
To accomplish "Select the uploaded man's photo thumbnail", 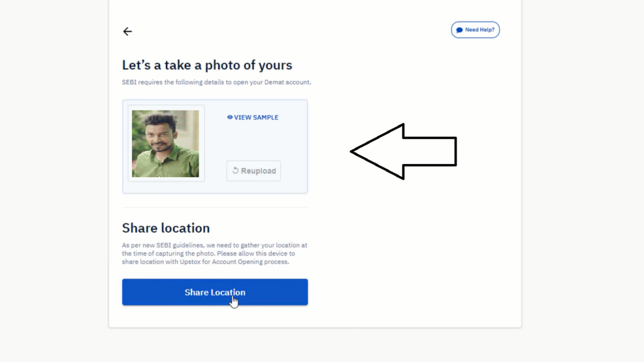I will point(165,144).
